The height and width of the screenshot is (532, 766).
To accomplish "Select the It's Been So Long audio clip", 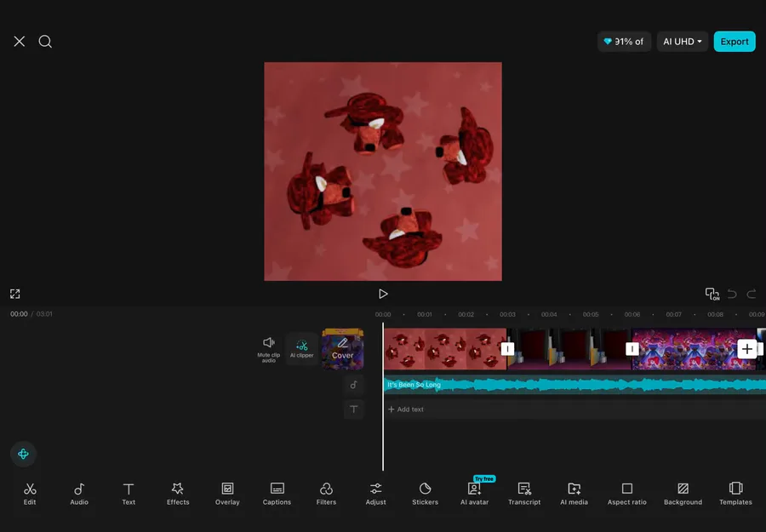I will point(574,385).
